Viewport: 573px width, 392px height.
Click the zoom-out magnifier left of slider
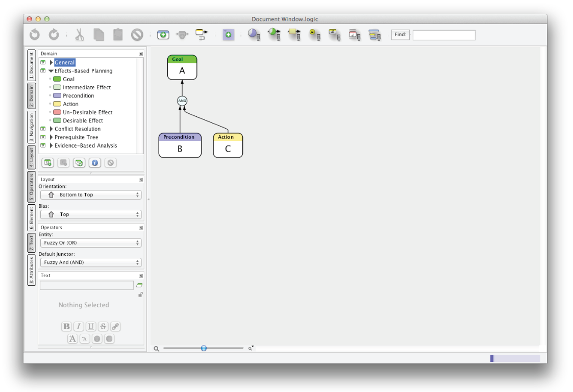(157, 349)
